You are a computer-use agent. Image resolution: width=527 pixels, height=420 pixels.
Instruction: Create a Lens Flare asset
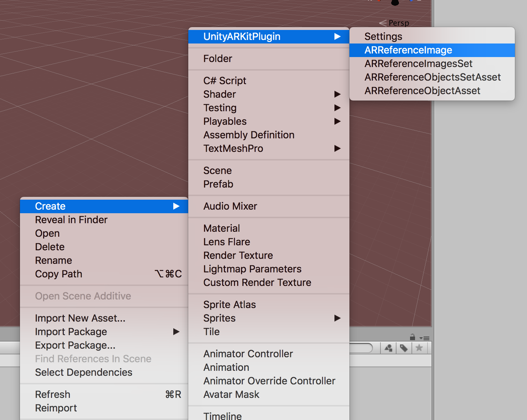tap(268, 242)
